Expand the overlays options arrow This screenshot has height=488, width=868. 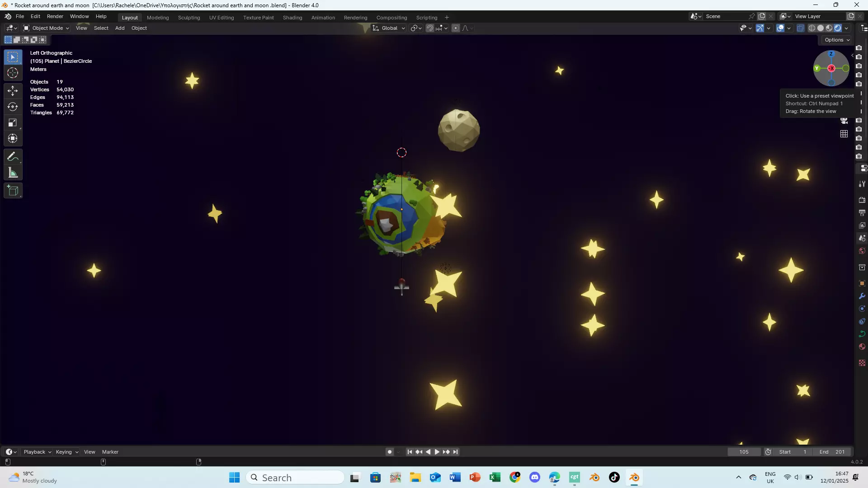click(x=789, y=28)
